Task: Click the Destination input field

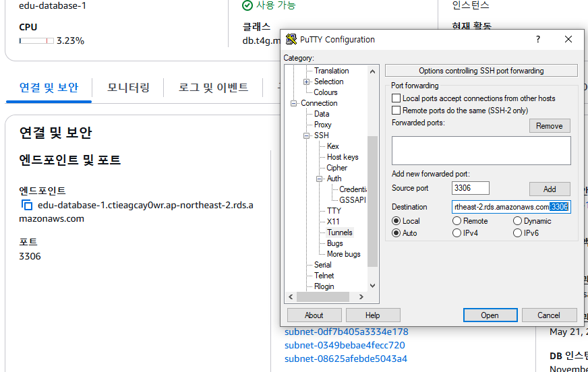Action: (x=511, y=207)
